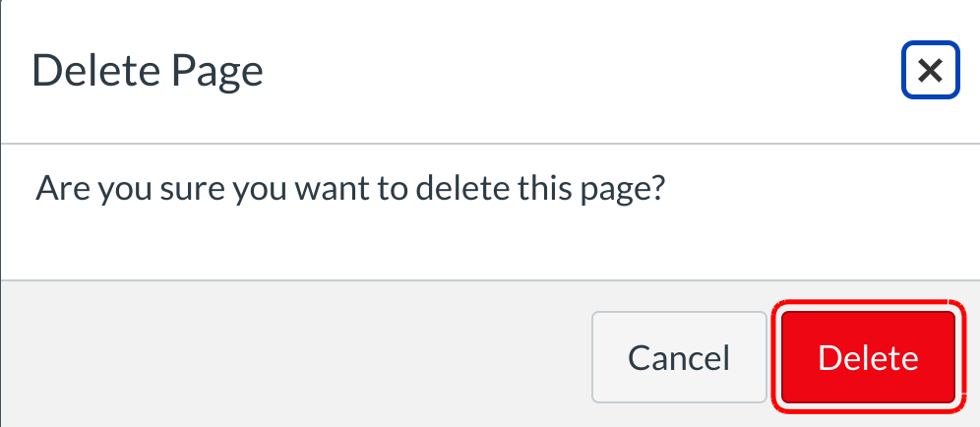Choose Delete to remove the page
Viewport: 980px width, 427px height.
tap(868, 358)
